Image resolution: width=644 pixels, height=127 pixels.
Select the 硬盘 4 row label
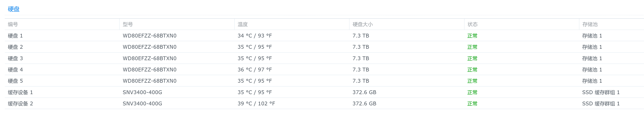(15, 70)
